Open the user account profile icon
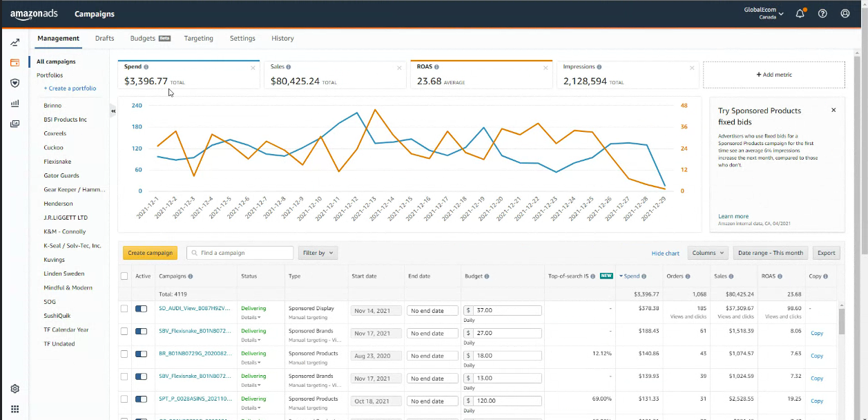 point(845,14)
